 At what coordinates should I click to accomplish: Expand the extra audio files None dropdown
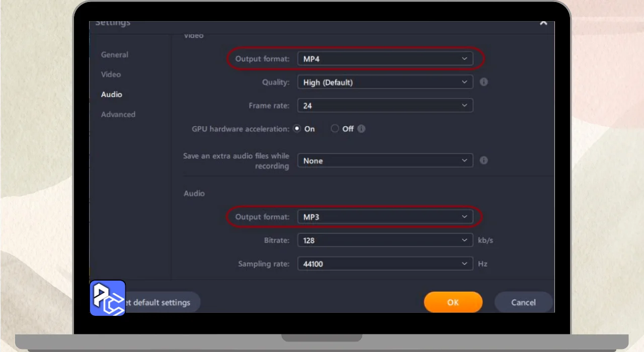click(x=385, y=160)
